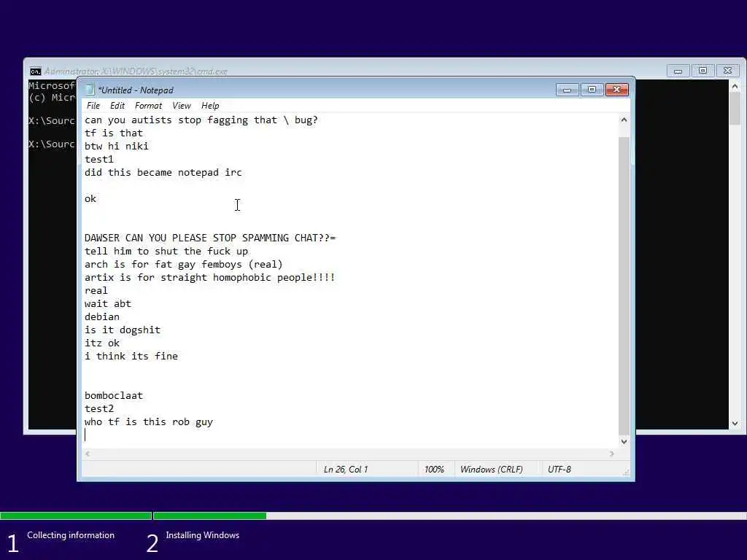Click the line 'wait abt'

click(x=108, y=304)
